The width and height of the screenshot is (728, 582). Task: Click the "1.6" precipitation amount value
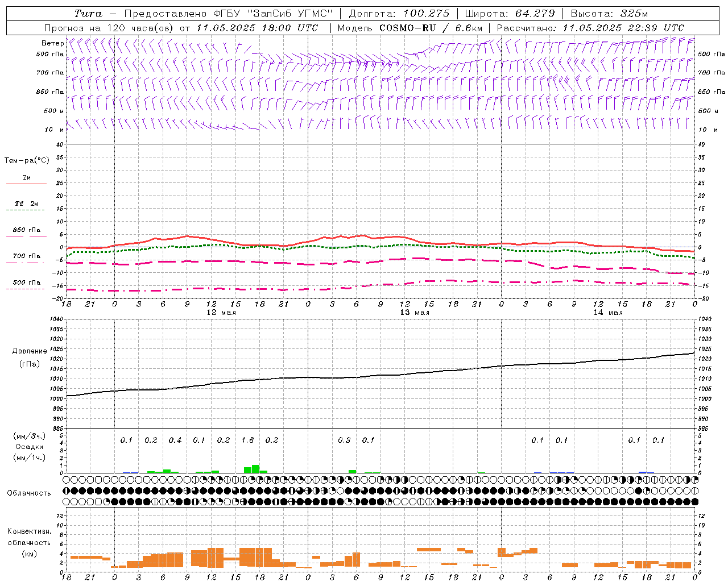coord(247,440)
